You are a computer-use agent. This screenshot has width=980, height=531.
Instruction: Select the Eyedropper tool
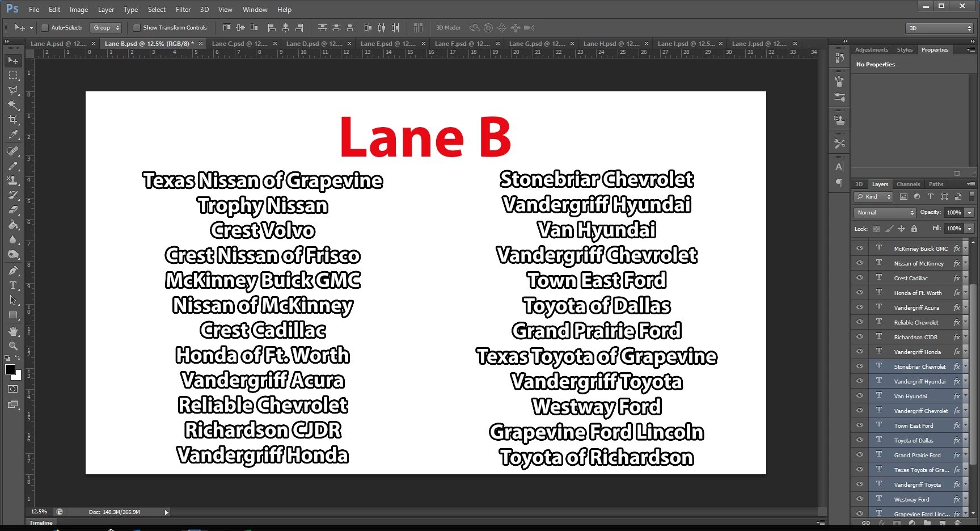pos(13,135)
